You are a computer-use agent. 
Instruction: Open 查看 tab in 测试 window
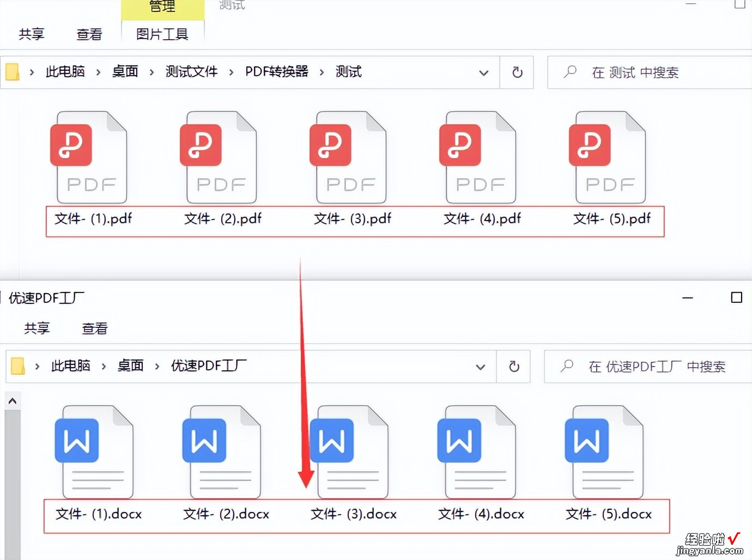(89, 34)
